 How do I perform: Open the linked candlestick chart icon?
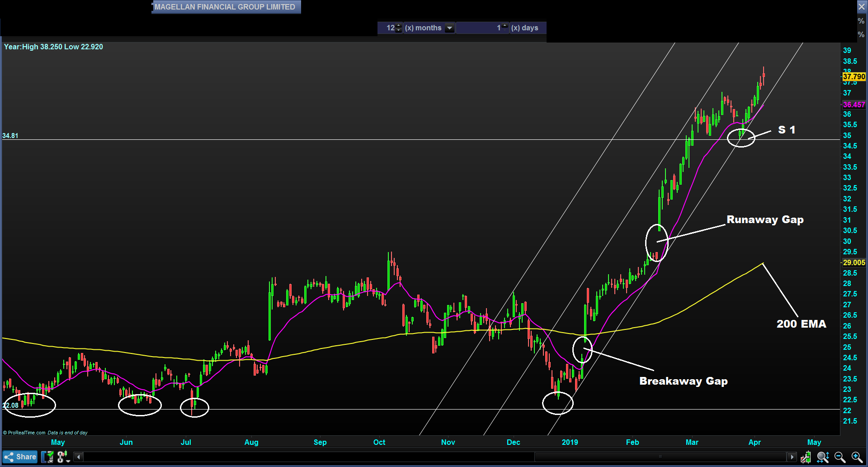click(x=63, y=457)
